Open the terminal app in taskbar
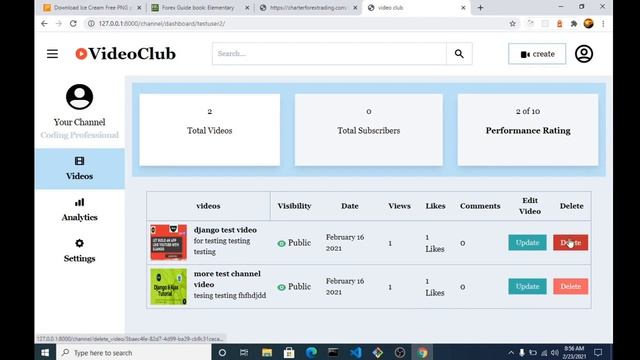This screenshot has height=360, width=640. [333, 352]
